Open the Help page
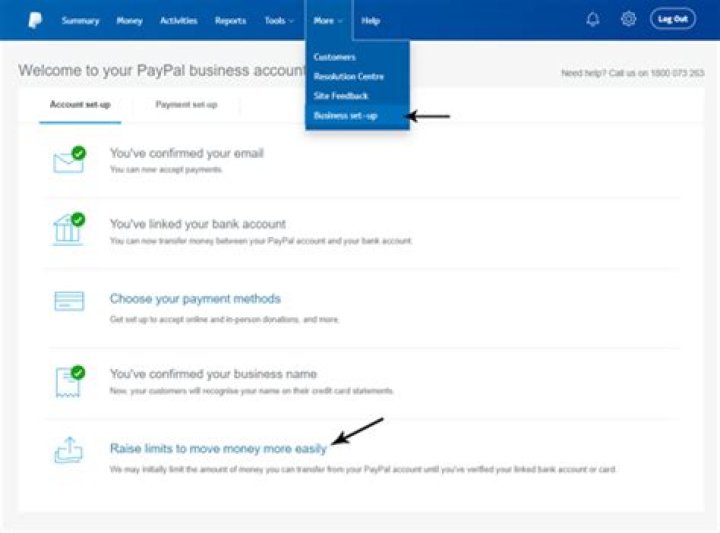Image resolution: width=720 pixels, height=533 pixels. (371, 21)
